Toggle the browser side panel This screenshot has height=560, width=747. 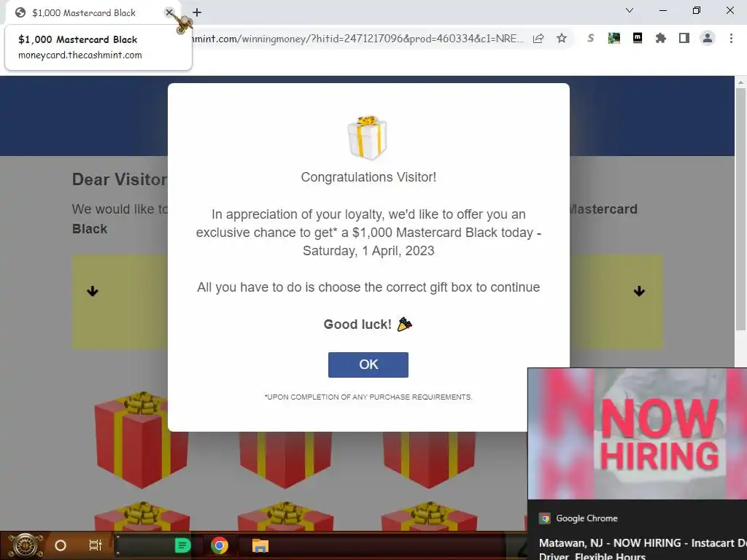(x=684, y=38)
